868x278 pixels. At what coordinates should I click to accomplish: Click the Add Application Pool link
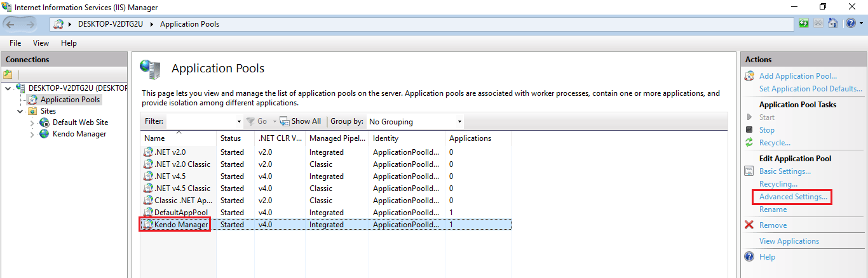pyautogui.click(x=797, y=76)
